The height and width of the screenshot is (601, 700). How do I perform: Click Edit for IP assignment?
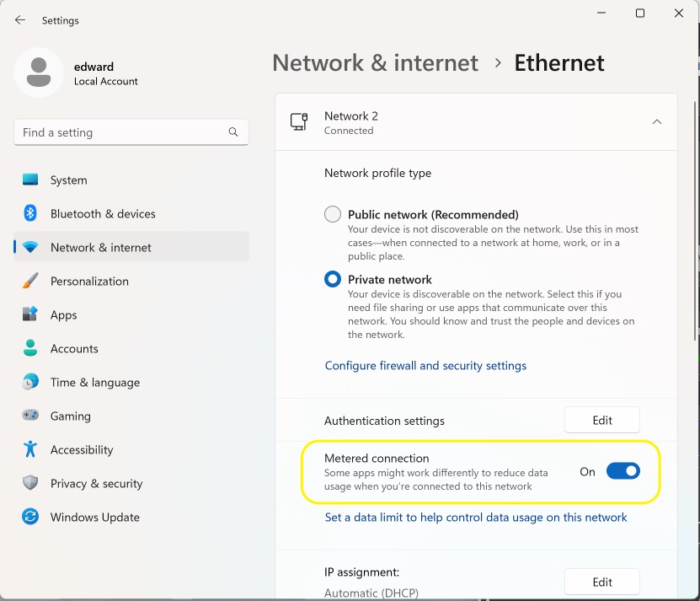[601, 582]
